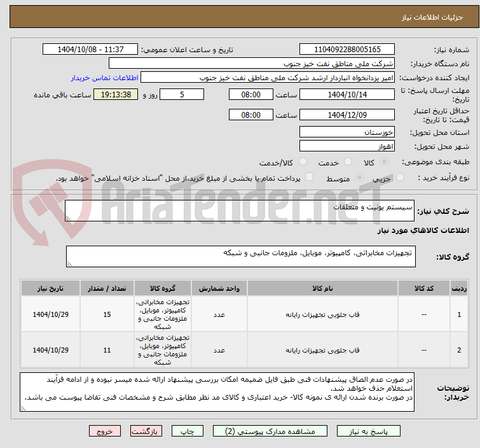Click the بازگشت back button
Viewport: 480px width, 448px height.
pos(146,431)
